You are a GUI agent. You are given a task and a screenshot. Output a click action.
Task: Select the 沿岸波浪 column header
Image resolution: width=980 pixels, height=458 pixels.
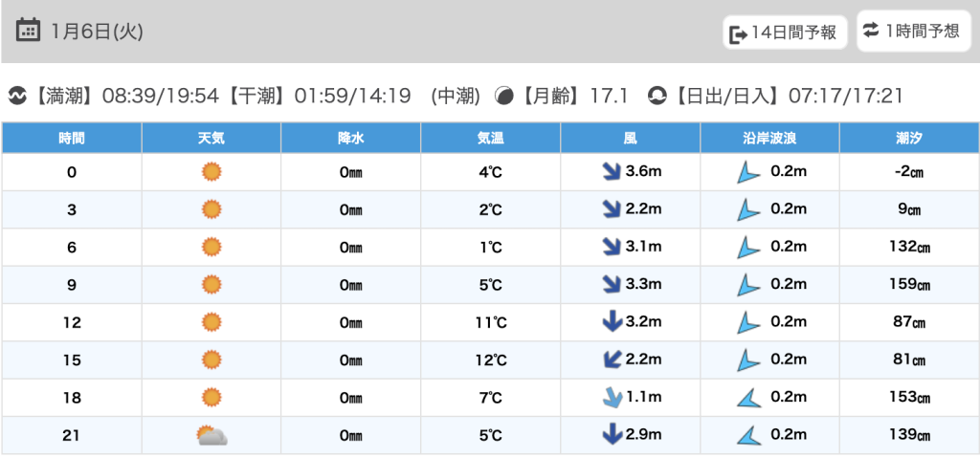click(x=769, y=138)
